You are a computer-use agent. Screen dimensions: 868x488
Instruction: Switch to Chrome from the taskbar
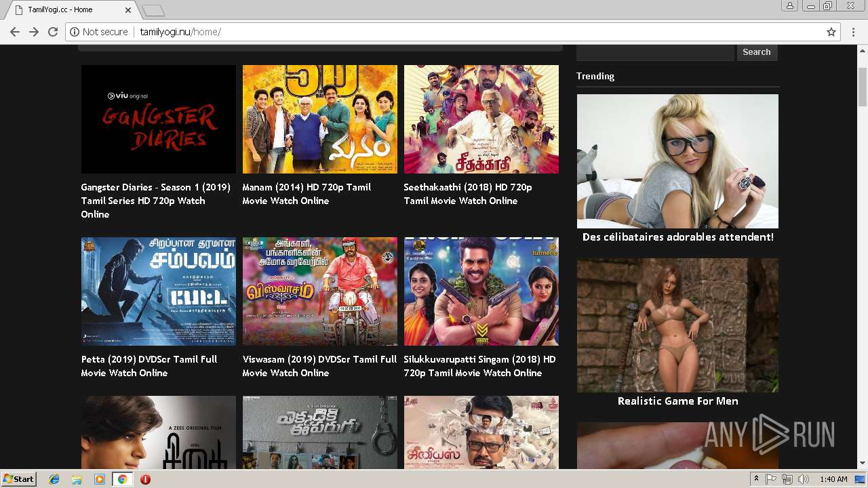coord(122,479)
